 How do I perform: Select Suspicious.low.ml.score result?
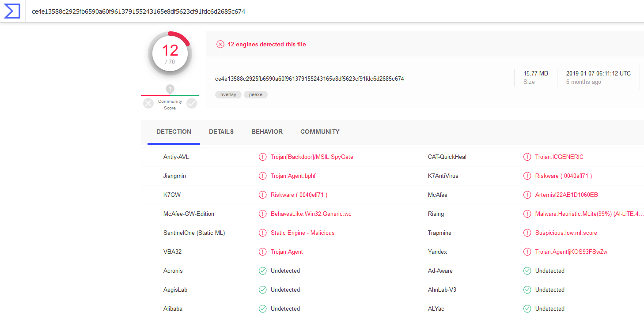point(566,233)
